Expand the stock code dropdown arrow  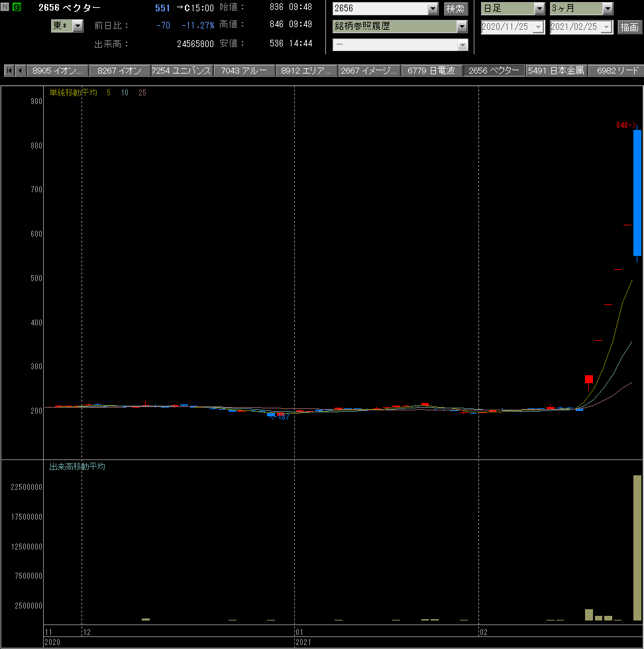click(433, 8)
